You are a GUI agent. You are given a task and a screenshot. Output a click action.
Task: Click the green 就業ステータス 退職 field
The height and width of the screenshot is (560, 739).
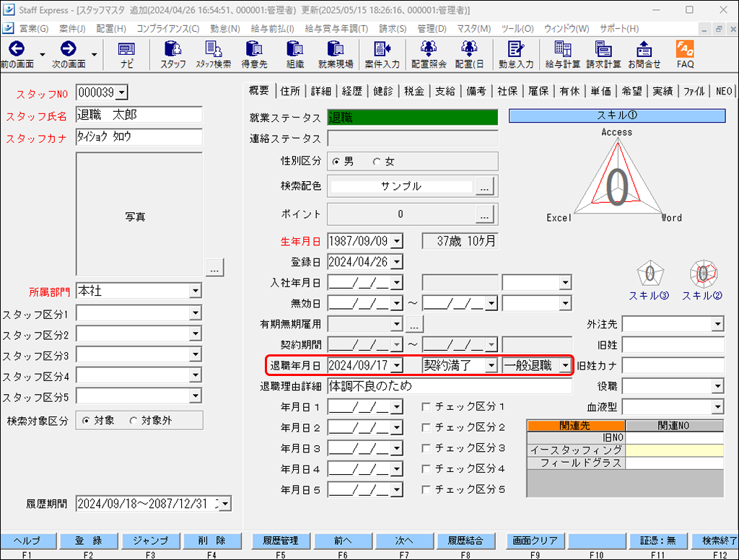tap(412, 118)
